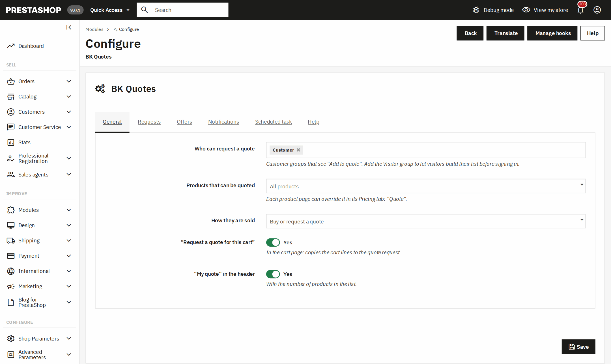Expand the Advanced Parameters chevron

pos(69,355)
